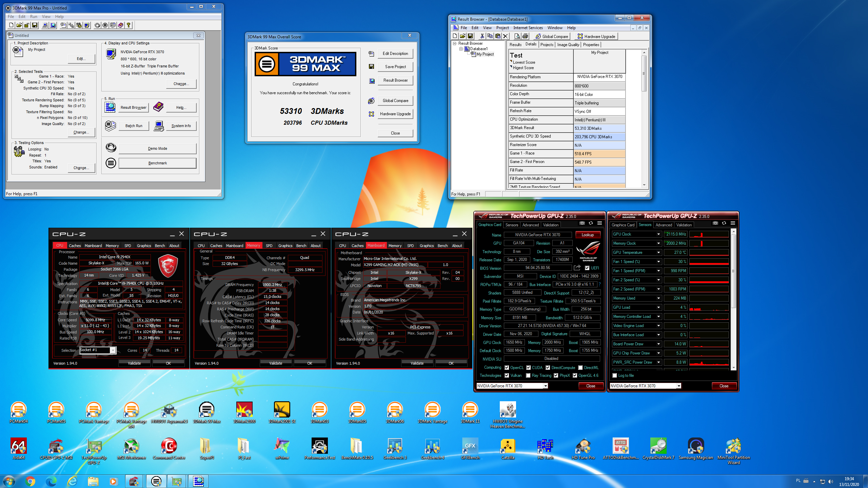This screenshot has width=868, height=488.
Task: Expand the GPU Load sensor dropdown
Action: [658, 307]
